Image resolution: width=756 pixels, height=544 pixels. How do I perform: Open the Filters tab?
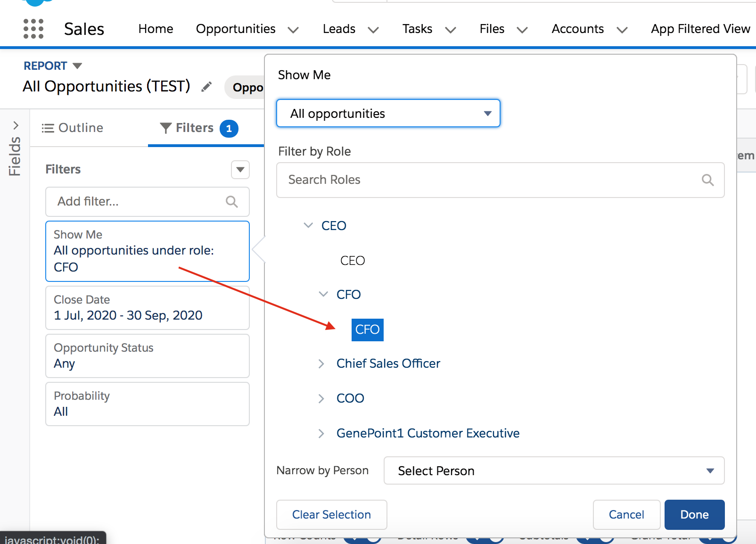pos(198,128)
